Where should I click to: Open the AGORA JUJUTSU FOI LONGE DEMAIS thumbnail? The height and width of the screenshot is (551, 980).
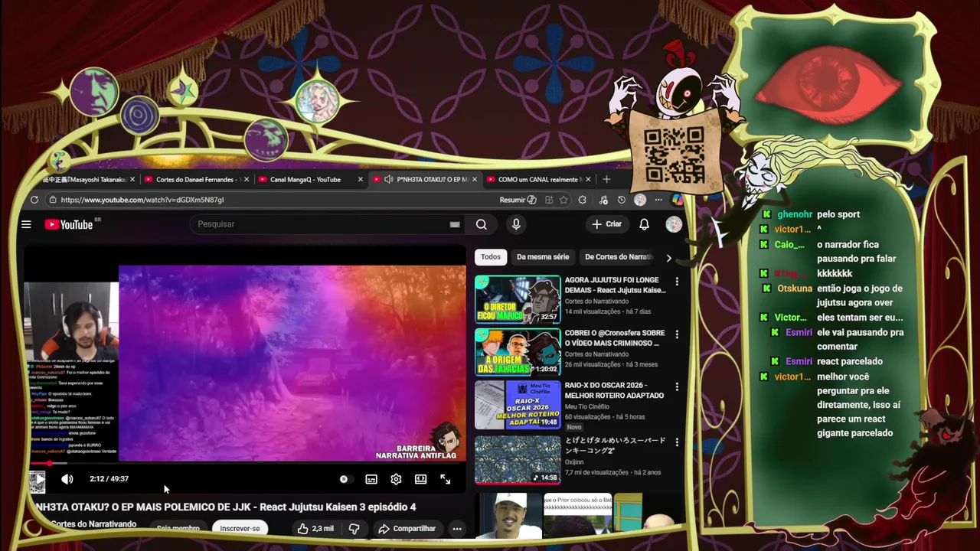tap(518, 299)
